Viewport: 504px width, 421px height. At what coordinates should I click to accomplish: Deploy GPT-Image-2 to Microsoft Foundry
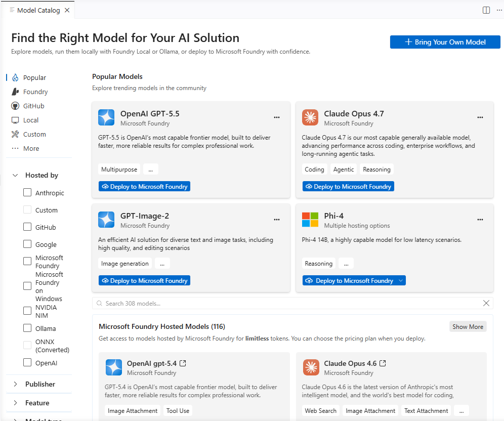point(144,280)
